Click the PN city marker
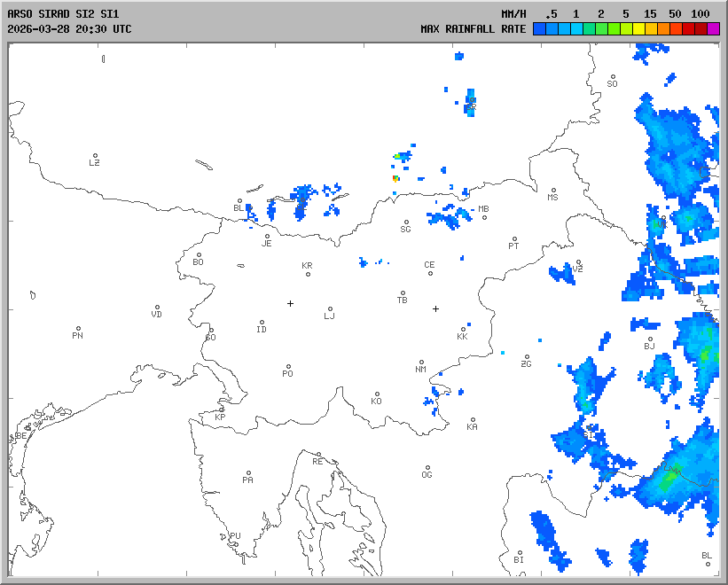The image size is (728, 585). 78,329
